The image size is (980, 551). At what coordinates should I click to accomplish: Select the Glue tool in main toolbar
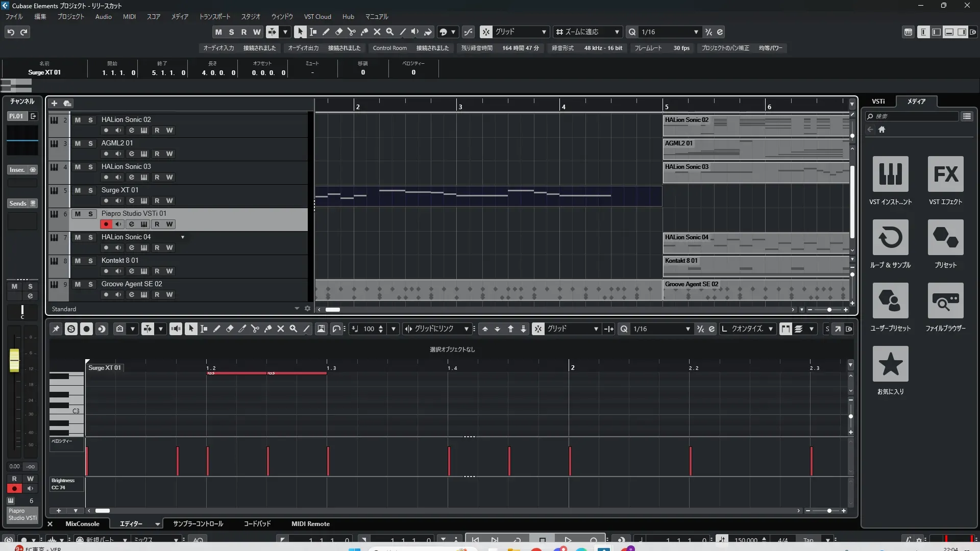point(364,32)
